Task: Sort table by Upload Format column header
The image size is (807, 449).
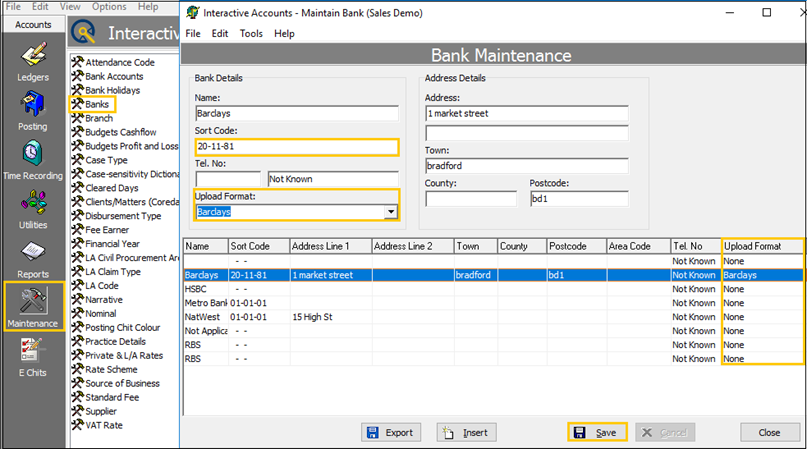Action: (762, 246)
